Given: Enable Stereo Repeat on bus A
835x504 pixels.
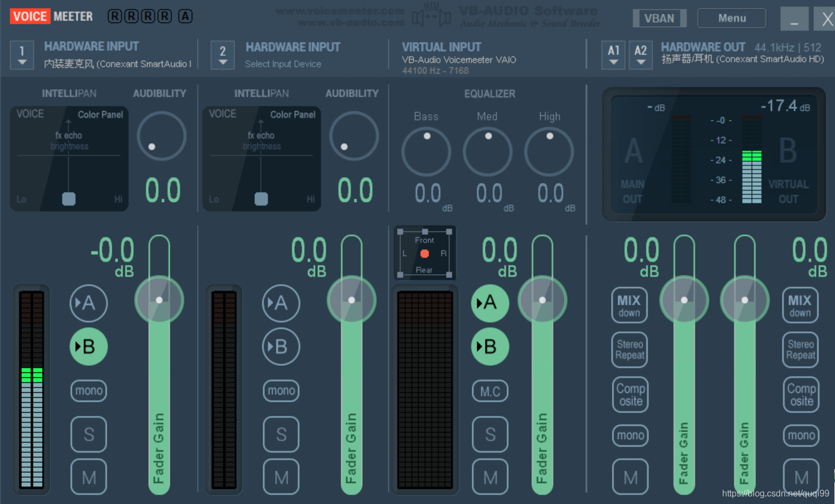Looking at the screenshot, I should (x=630, y=350).
